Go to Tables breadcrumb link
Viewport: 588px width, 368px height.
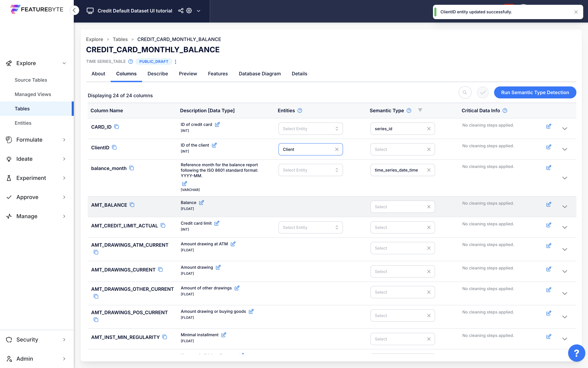(x=120, y=39)
